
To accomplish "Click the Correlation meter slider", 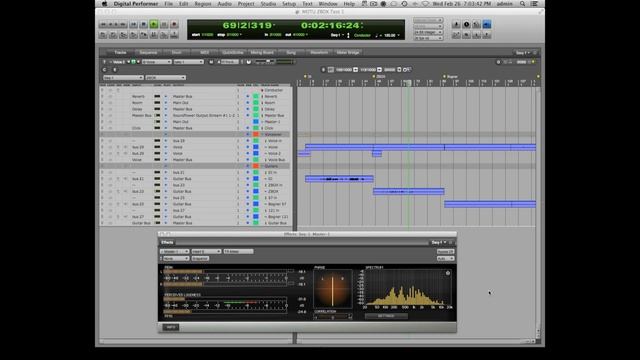I will (x=333, y=317).
